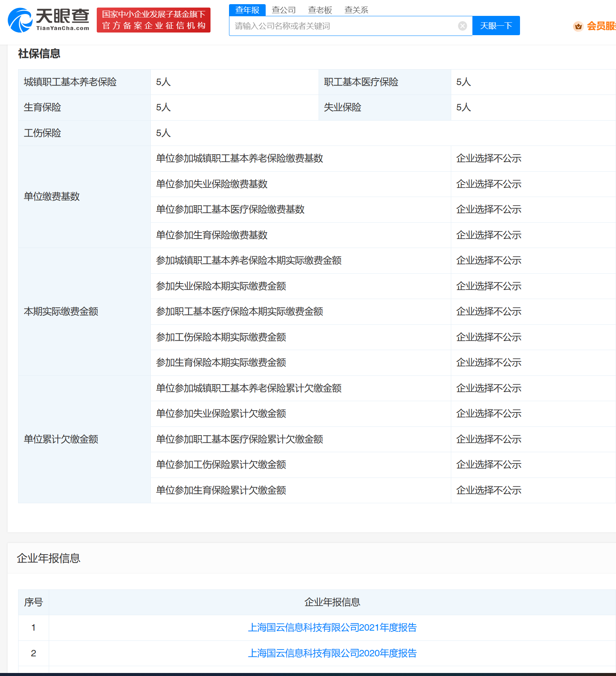Click the 本期实际缴费金额 row header

pos(61,312)
